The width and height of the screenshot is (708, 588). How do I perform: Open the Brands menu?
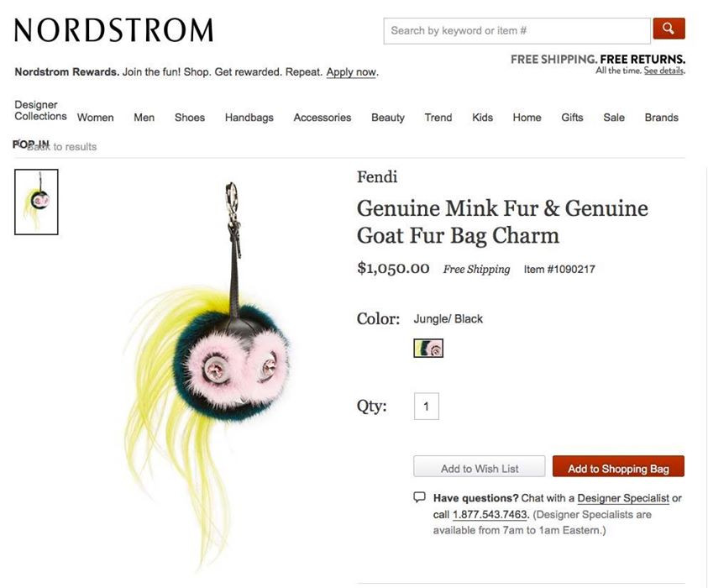point(662,118)
